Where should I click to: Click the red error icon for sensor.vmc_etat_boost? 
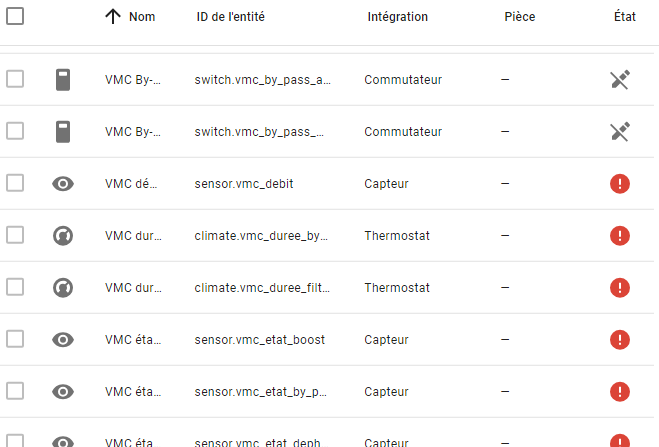point(620,340)
